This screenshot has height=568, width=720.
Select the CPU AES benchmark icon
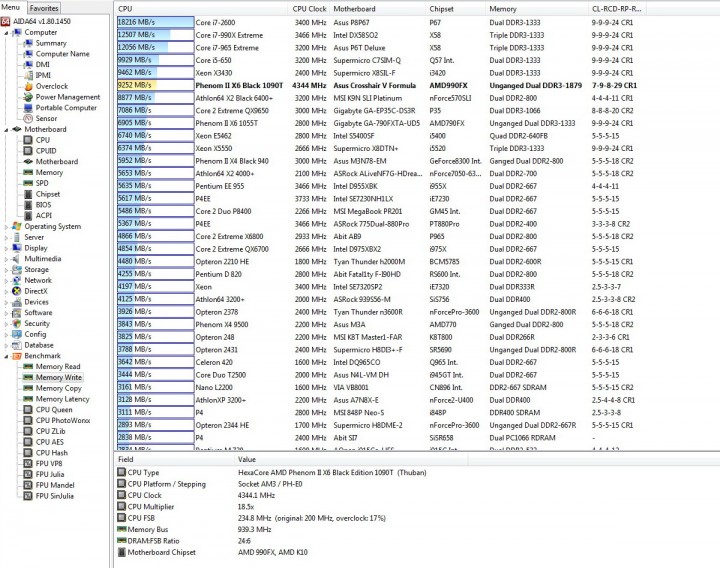(28, 442)
